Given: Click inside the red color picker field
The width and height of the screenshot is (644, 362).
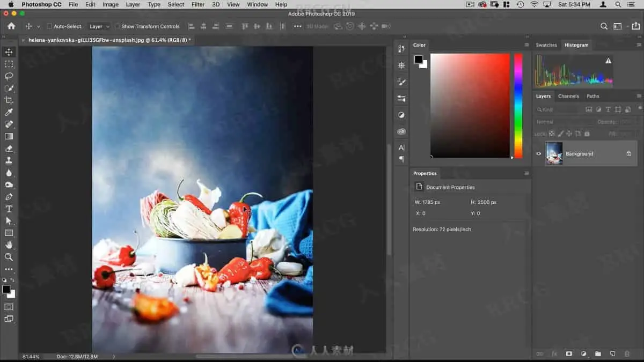Looking at the screenshot, I should (470, 106).
